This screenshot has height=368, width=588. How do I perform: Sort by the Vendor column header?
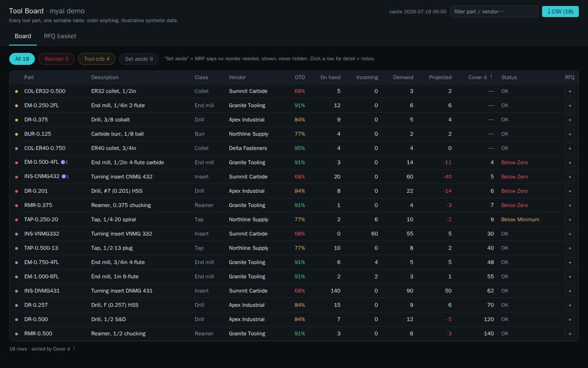coord(237,77)
